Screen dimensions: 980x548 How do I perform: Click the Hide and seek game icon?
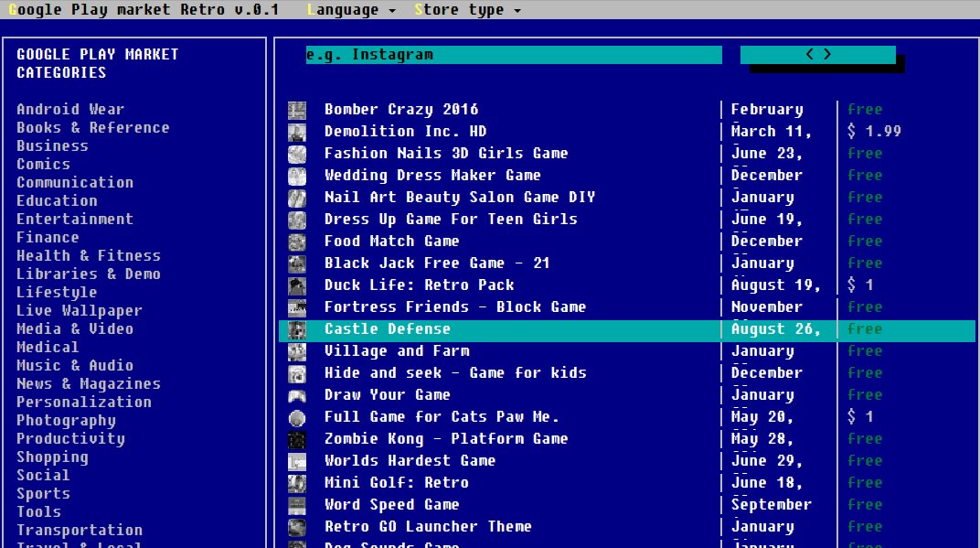point(297,373)
